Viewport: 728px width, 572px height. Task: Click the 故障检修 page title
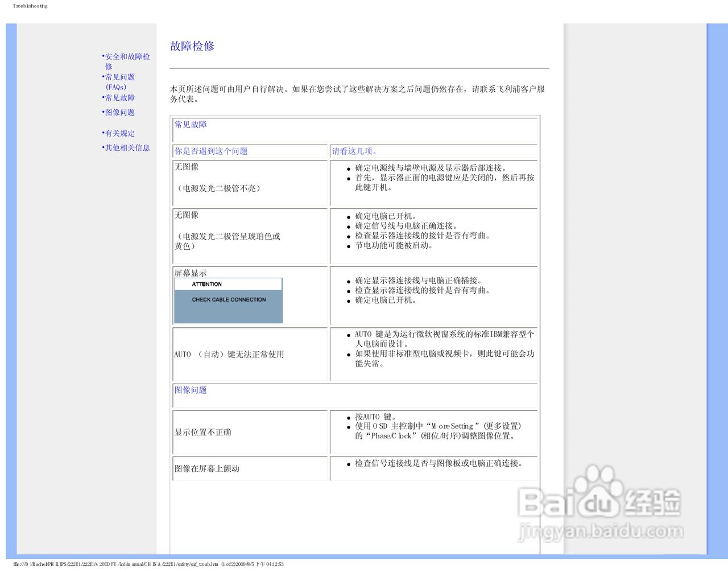pos(191,46)
